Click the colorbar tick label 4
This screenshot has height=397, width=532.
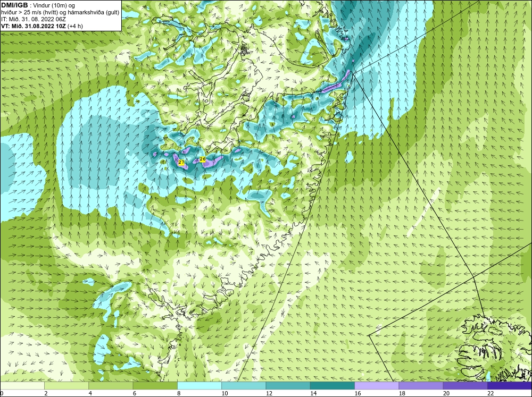pyautogui.click(x=90, y=393)
